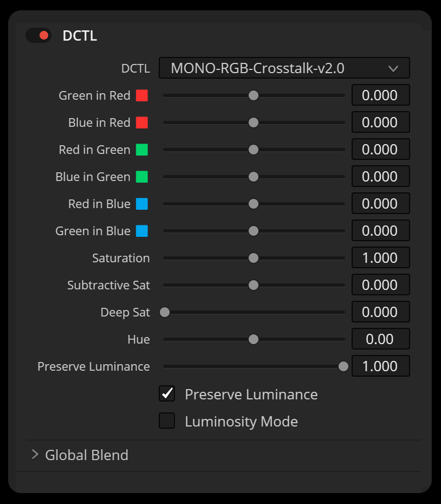
Task: Uncheck the Preserve Luminance checkbox
Action: pos(167,394)
